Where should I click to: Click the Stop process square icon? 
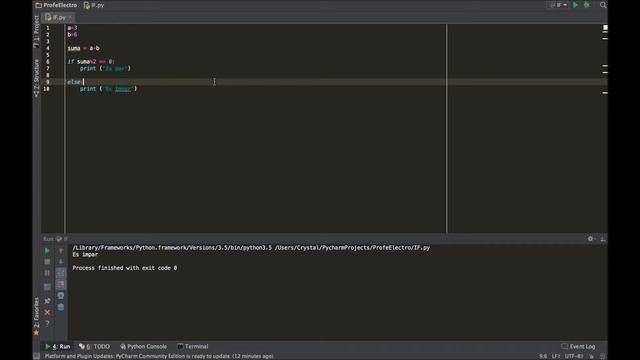[x=47, y=262]
